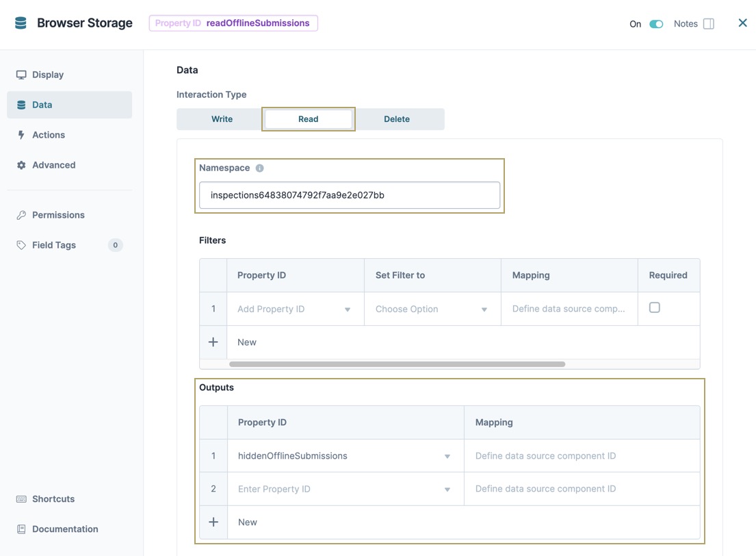Click Mapping field for hiddenOfflineSubmissions output

[582, 455]
